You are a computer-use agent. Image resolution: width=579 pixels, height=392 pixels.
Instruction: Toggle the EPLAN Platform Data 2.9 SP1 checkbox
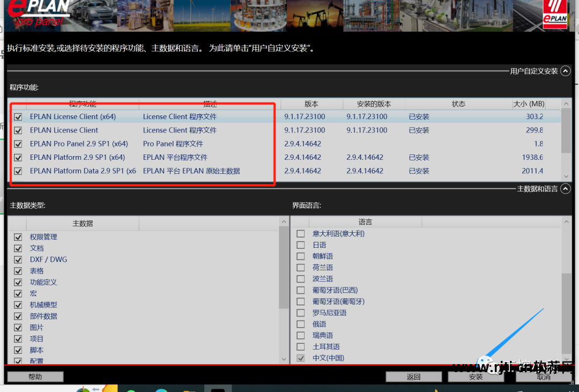18,171
